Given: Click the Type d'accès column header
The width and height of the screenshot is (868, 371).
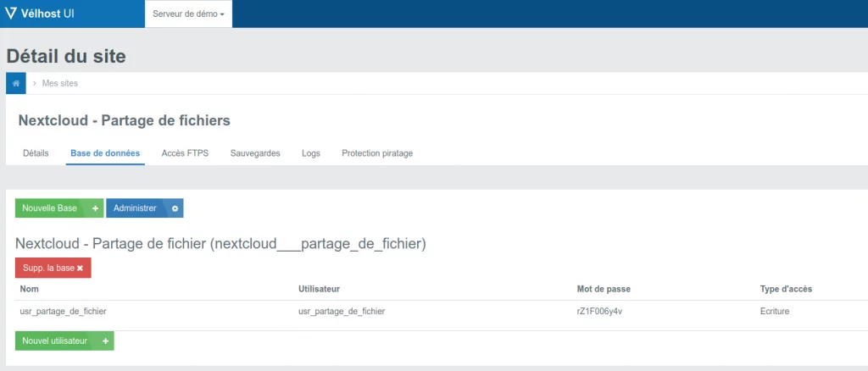Looking at the screenshot, I should click(786, 289).
